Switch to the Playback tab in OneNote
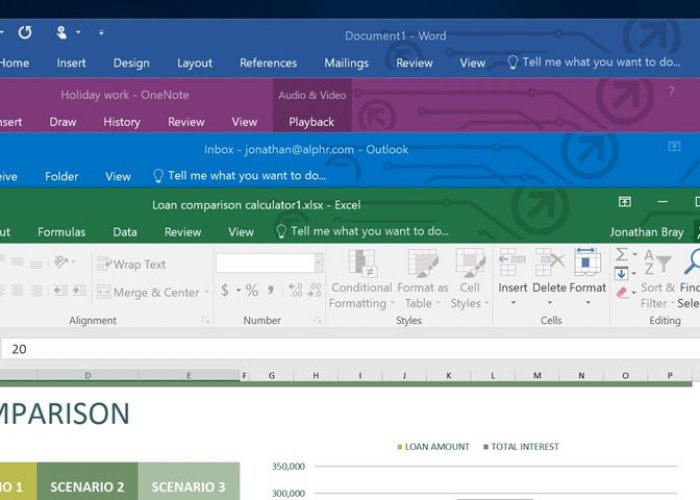 (311, 122)
